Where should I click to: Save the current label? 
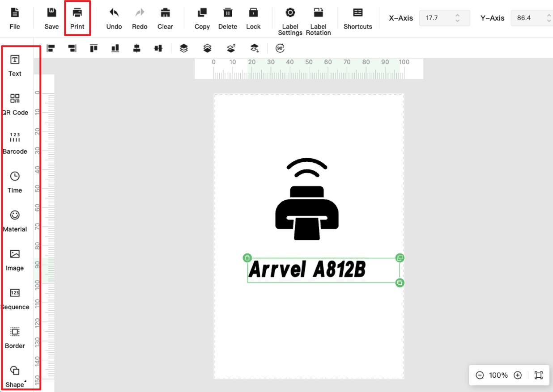[x=51, y=18]
